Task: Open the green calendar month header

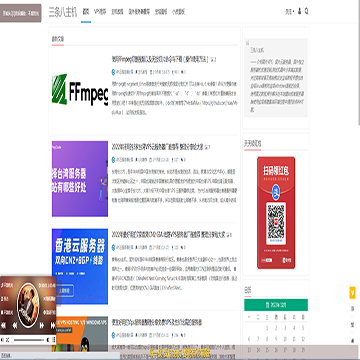Action: coord(276,305)
